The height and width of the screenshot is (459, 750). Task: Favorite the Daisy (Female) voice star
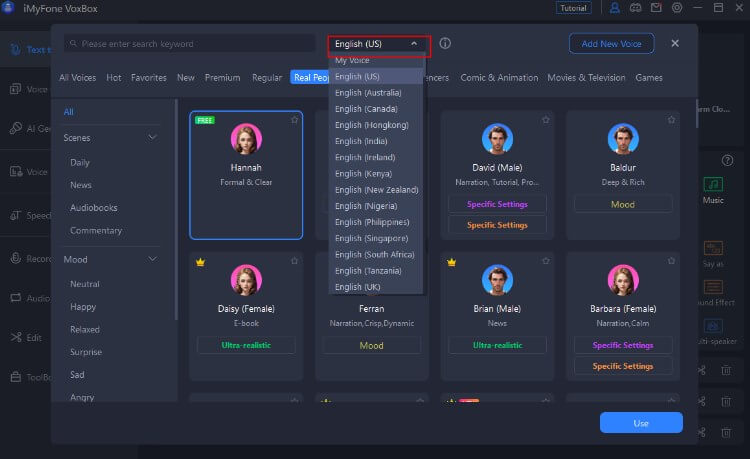pyautogui.click(x=294, y=261)
